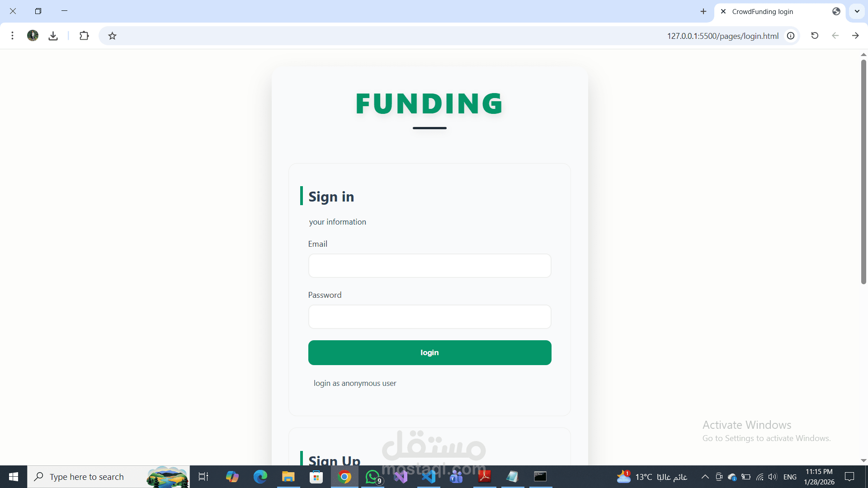Open WhatsApp from the taskbar
868x488 pixels.
coord(373,477)
